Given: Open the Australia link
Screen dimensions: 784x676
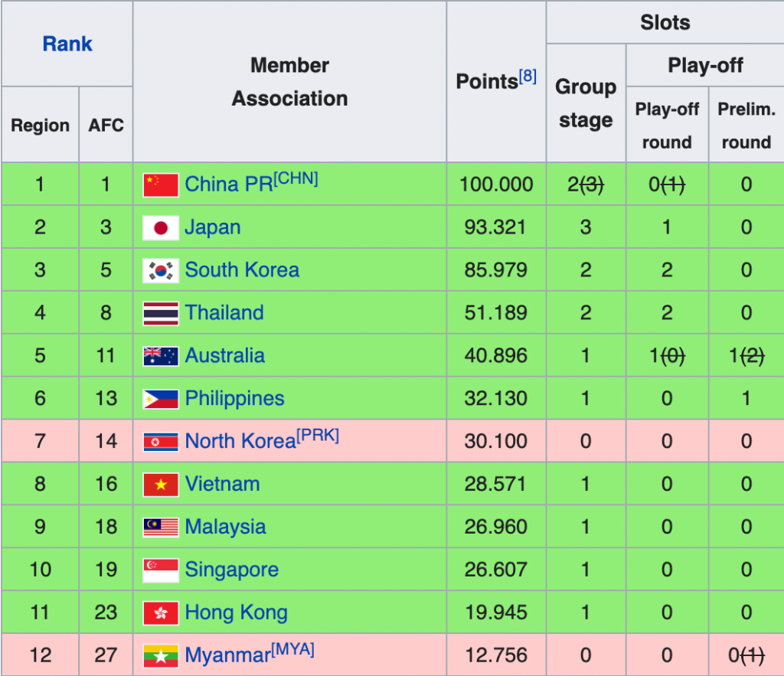Looking at the screenshot, I should (x=224, y=355).
